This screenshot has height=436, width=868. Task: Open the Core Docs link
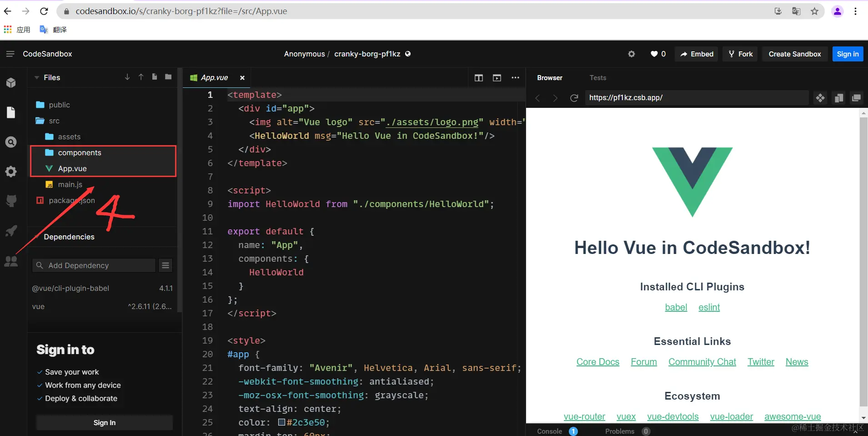point(598,362)
